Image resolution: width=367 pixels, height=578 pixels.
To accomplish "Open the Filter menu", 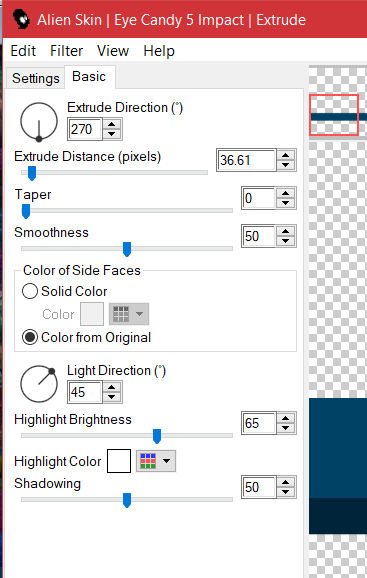I will tap(66, 51).
